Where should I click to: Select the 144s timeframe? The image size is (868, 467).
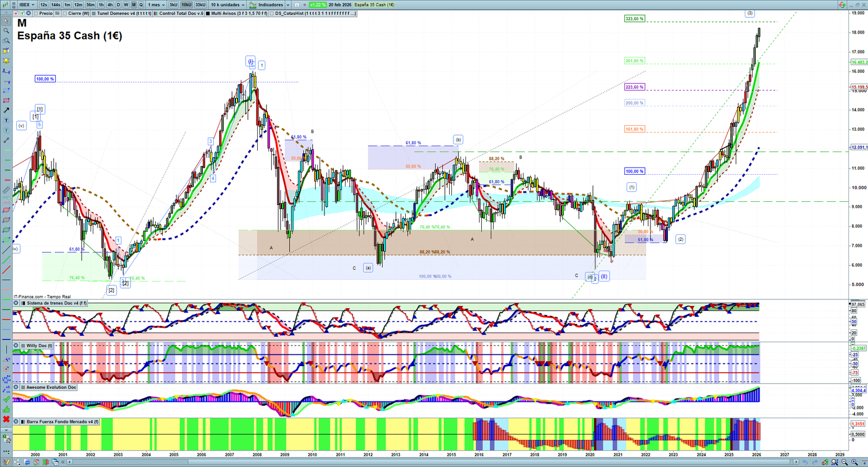coord(56,5)
